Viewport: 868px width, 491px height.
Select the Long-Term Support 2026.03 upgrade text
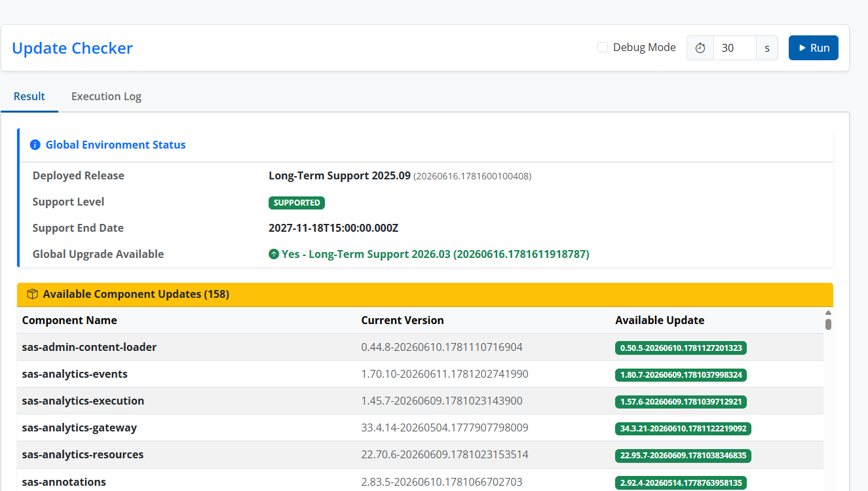pos(436,254)
